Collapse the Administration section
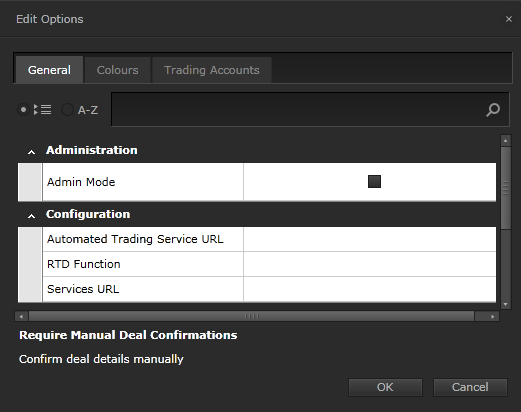 (x=31, y=152)
